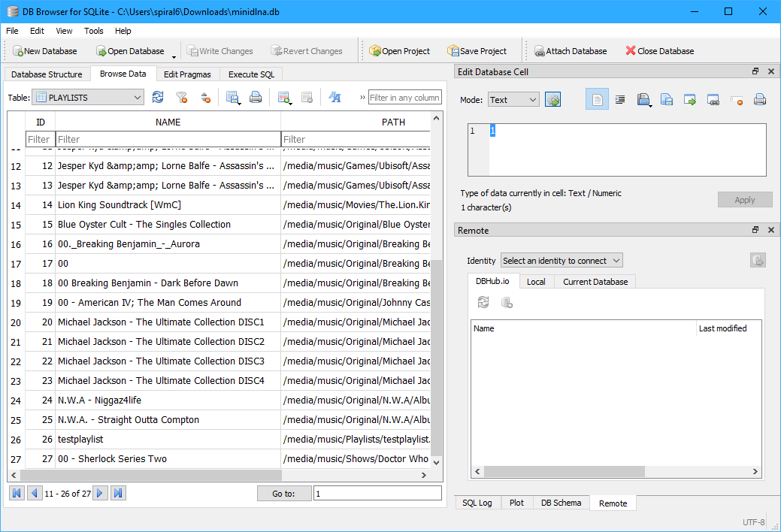Open the Database Structure tab

(47, 74)
